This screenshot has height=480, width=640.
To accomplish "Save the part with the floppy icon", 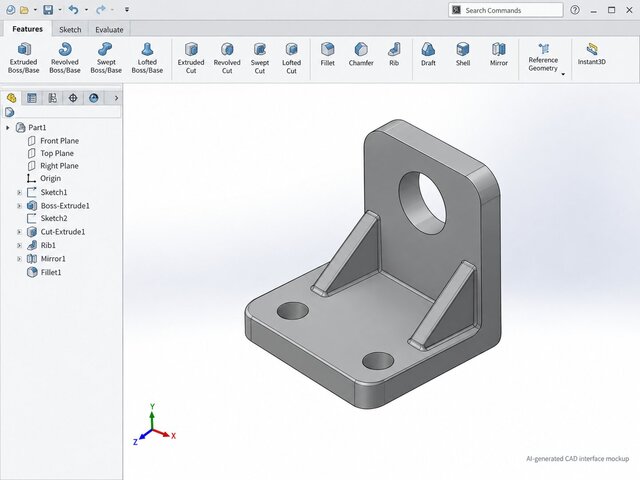I will 48,10.
